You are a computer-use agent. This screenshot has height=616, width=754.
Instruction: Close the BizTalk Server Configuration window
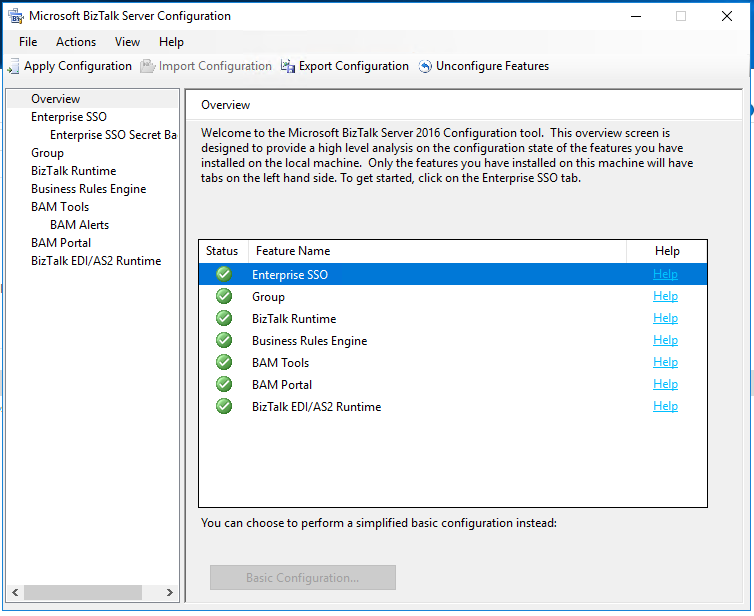click(x=727, y=16)
